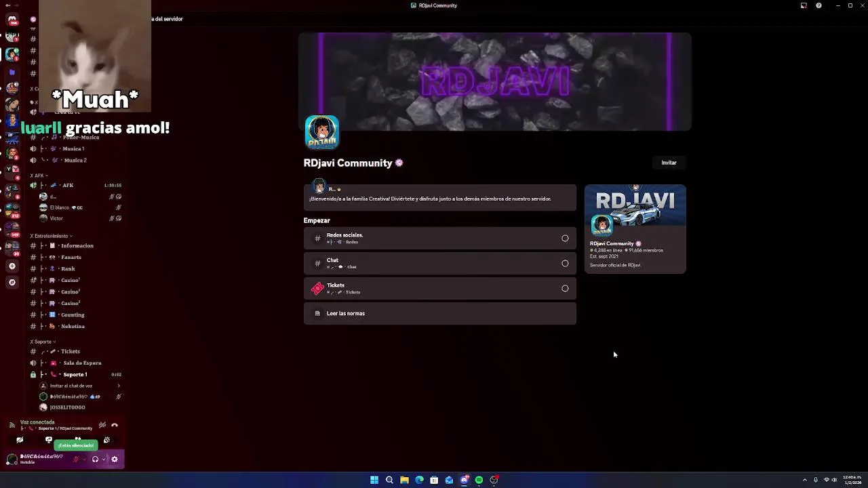Open the Counting channel

75,314
